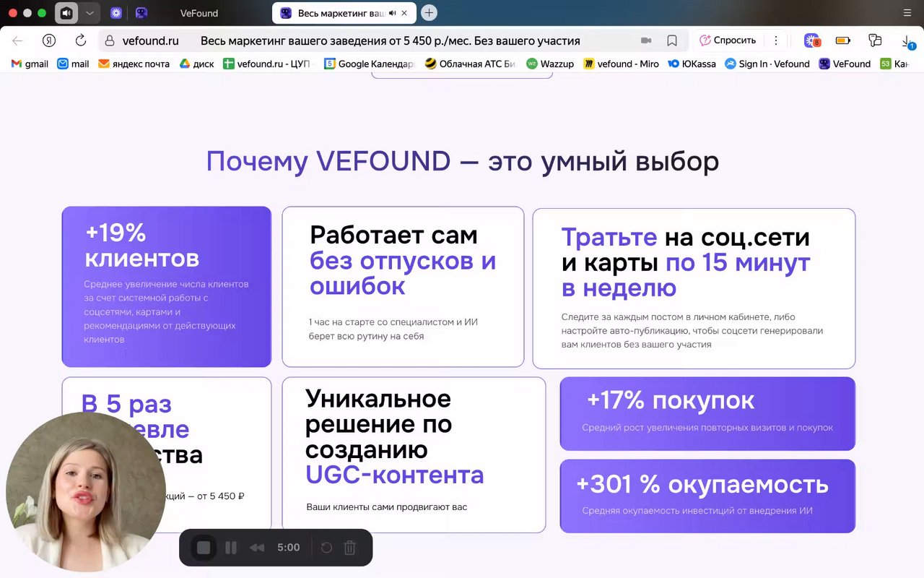Click the В 5 раз card heading
The height and width of the screenshot is (578, 924).
pos(142,429)
